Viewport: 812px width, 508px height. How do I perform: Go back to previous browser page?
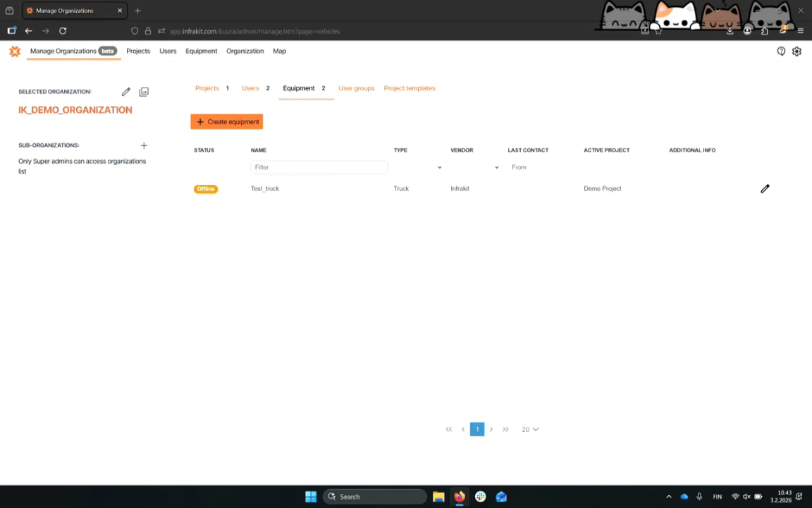tap(28, 31)
